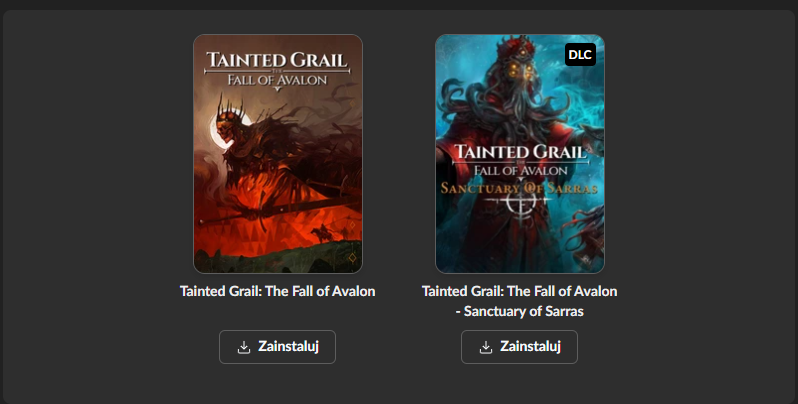Click the glowing eyes of the tentacled creature

521,71
